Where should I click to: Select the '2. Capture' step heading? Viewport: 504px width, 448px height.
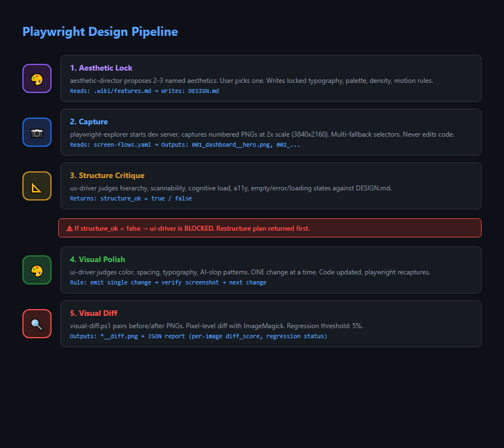pos(88,122)
